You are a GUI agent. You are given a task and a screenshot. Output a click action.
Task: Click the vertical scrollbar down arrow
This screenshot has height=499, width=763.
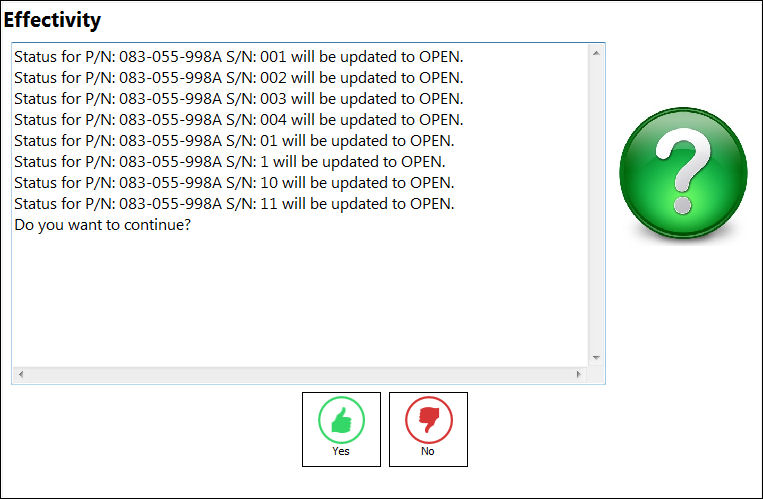click(596, 358)
